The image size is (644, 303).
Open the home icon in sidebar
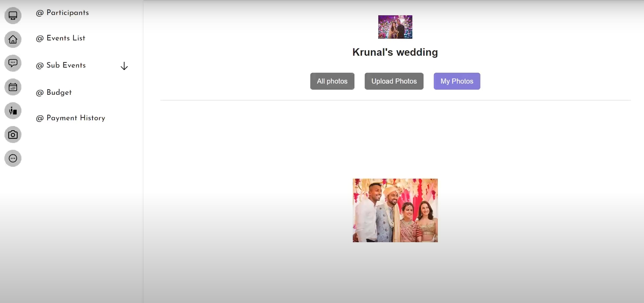13,39
